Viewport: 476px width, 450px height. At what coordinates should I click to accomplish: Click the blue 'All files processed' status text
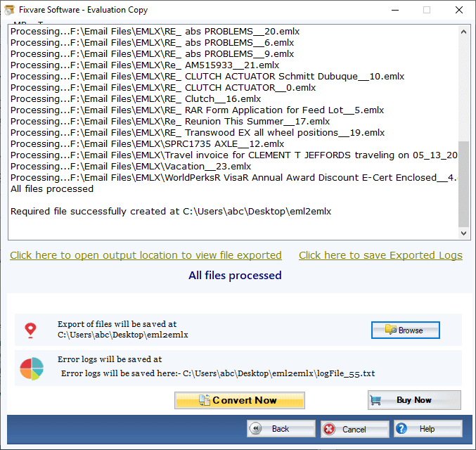point(235,276)
